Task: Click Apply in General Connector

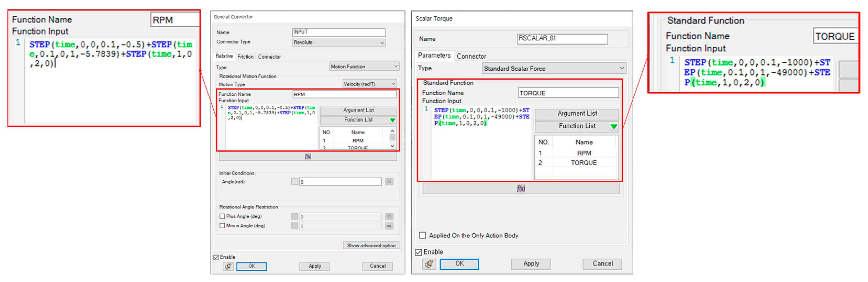Action: click(x=315, y=267)
